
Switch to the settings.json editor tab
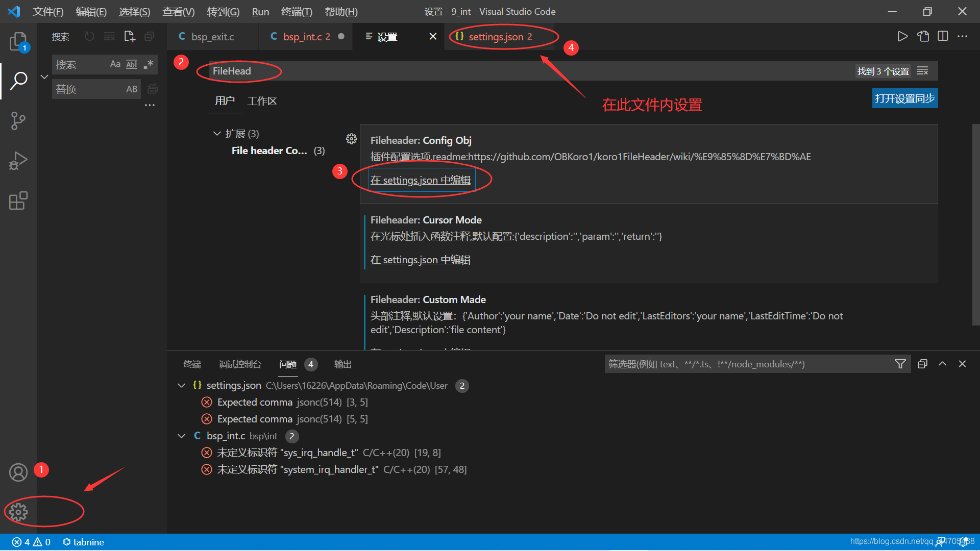pos(495,37)
